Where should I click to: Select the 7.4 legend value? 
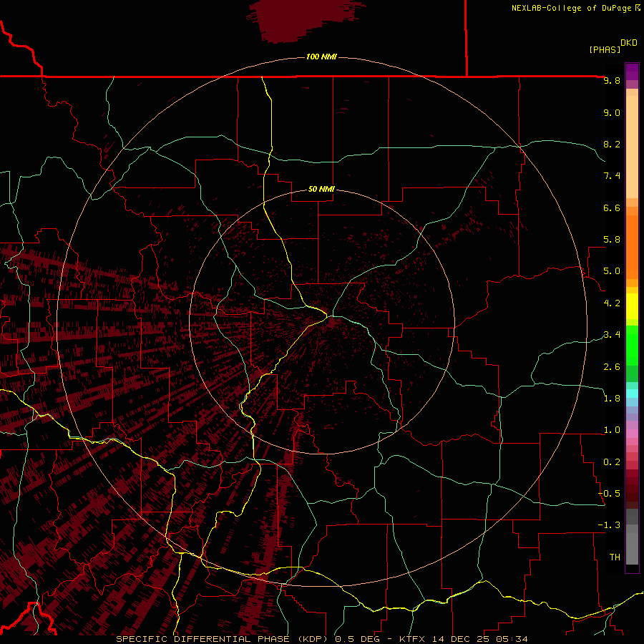point(612,176)
